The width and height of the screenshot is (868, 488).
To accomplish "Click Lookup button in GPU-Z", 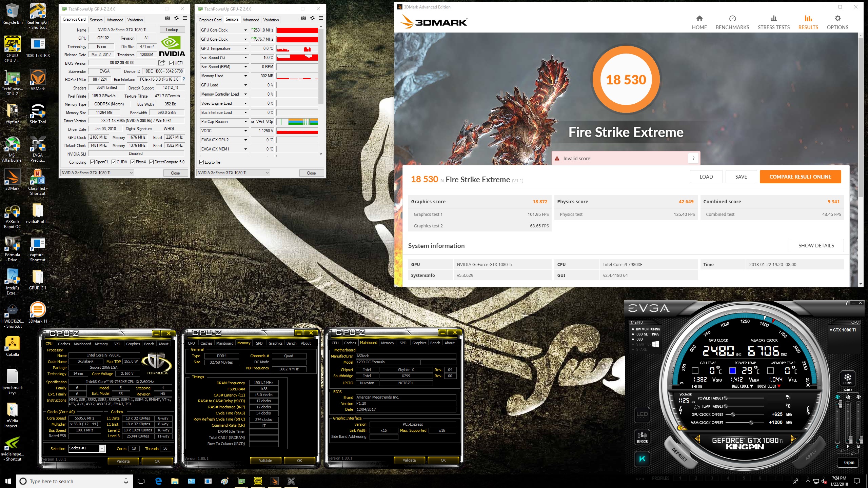I will coord(172,30).
